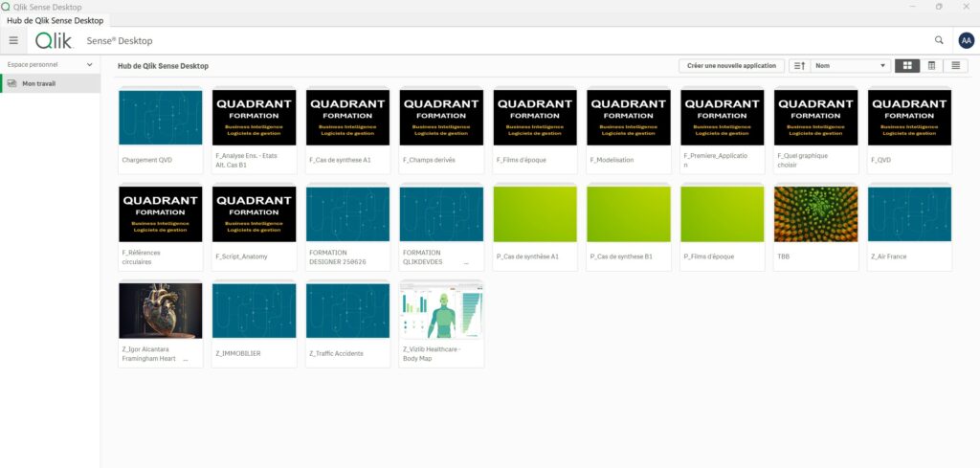The image size is (980, 468).
Task: Open the F_QVD app
Action: tap(910, 129)
